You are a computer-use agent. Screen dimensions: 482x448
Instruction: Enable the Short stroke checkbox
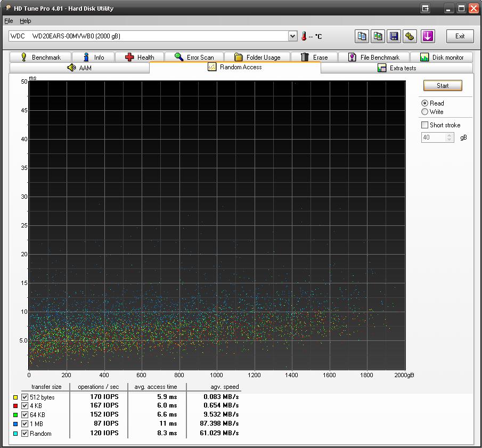click(x=424, y=125)
